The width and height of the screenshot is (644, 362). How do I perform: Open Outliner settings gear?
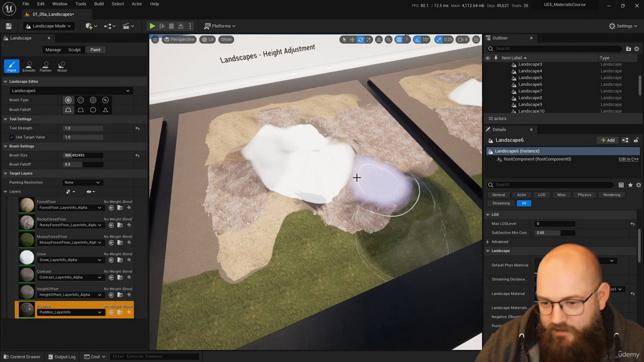pyautogui.click(x=638, y=49)
